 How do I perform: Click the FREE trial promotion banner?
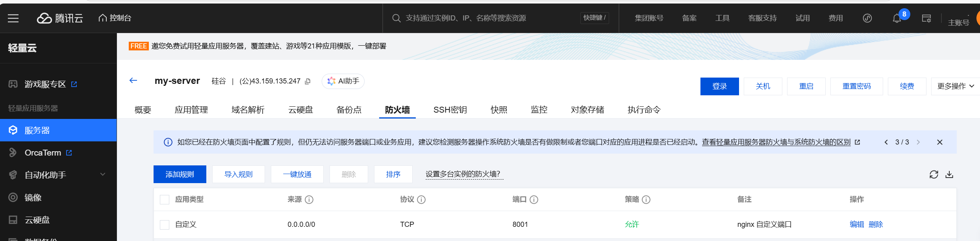click(x=258, y=46)
